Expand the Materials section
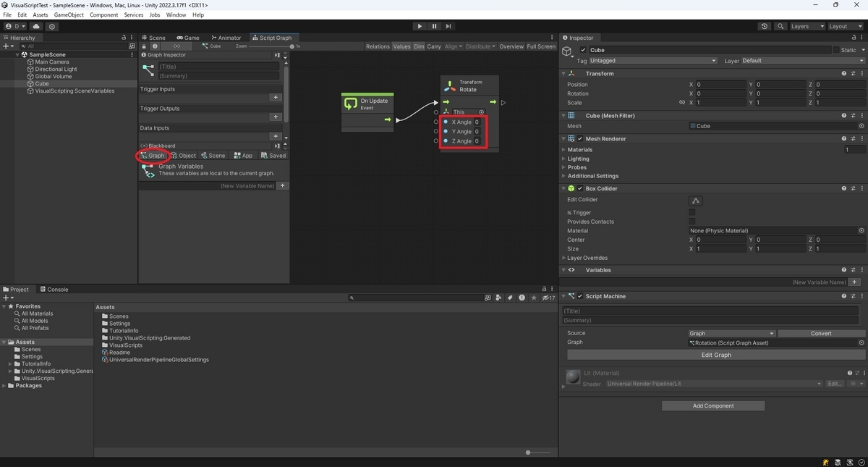The height and width of the screenshot is (467, 868). pos(564,150)
